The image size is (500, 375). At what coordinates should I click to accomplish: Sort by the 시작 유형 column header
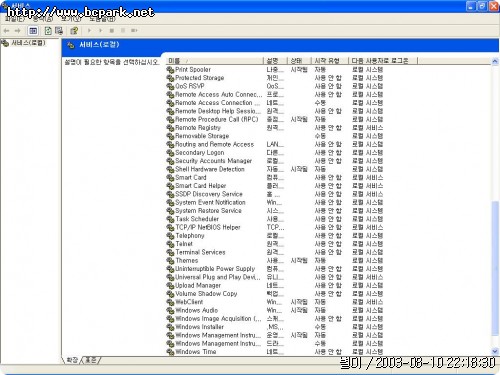330,61
